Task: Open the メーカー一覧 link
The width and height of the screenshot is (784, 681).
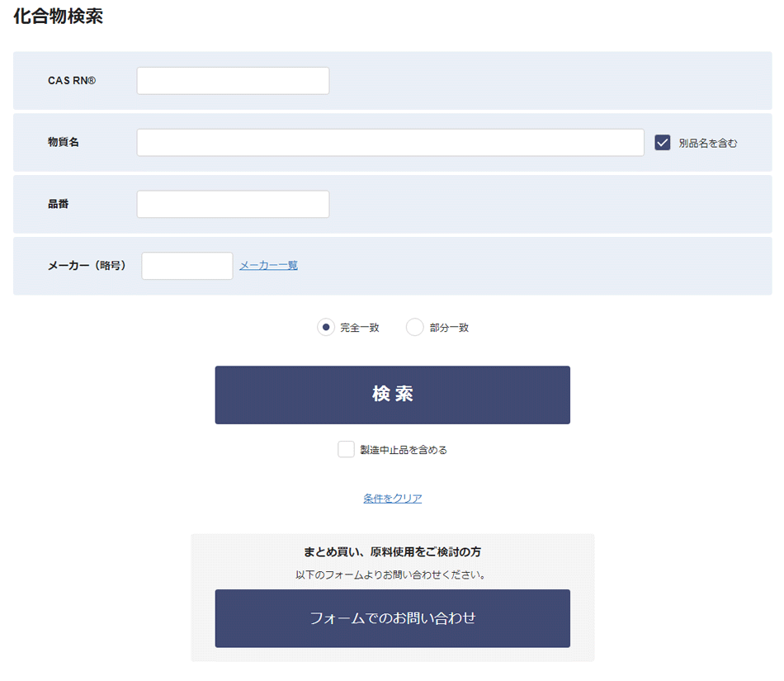Action: pos(268,266)
